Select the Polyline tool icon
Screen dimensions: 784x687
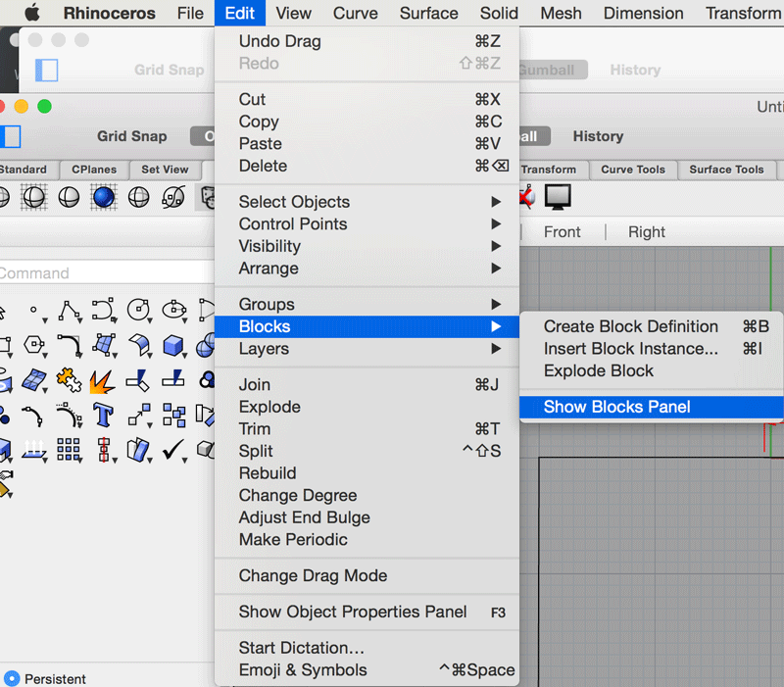(69, 311)
